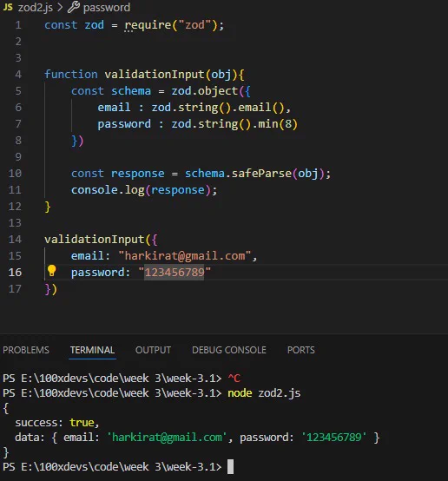This screenshot has width=448, height=481.
Task: Click success: true in terminal output
Action: coord(55,423)
